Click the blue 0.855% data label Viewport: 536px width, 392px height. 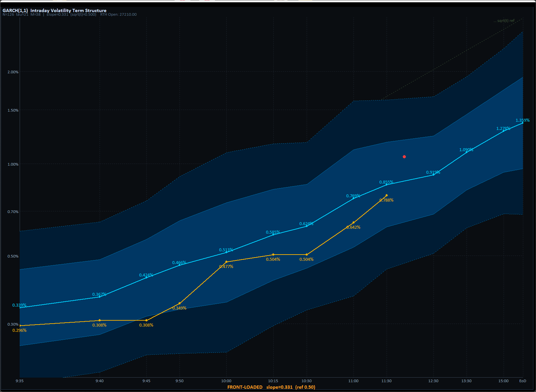pos(386,182)
